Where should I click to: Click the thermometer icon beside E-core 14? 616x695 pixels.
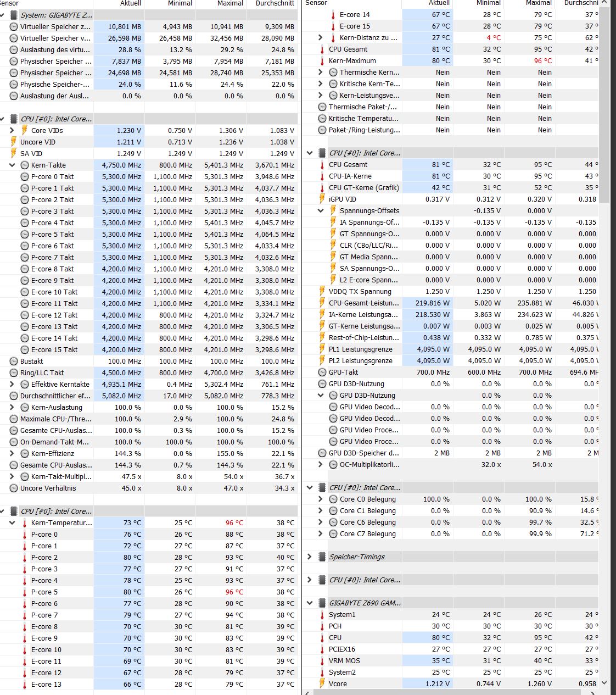(333, 14)
